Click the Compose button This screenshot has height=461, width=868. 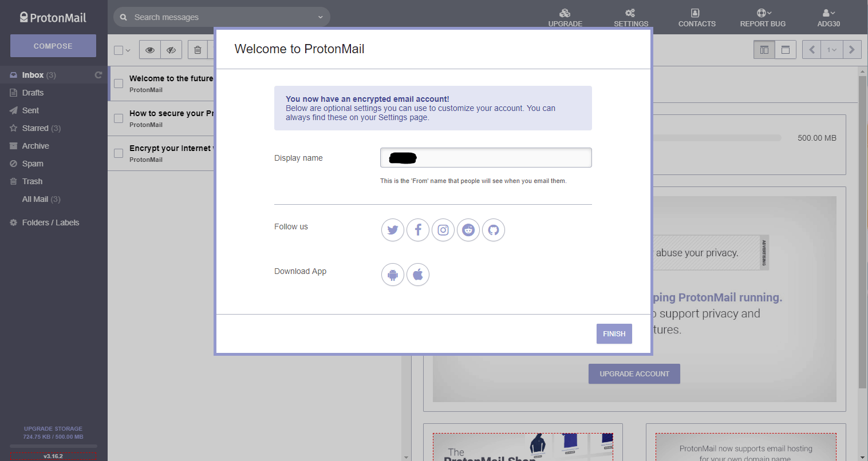pyautogui.click(x=53, y=46)
